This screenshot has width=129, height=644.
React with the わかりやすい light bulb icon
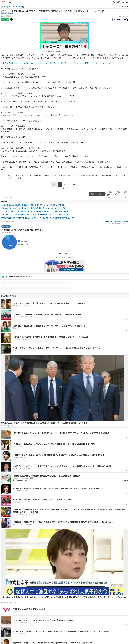coord(116,195)
